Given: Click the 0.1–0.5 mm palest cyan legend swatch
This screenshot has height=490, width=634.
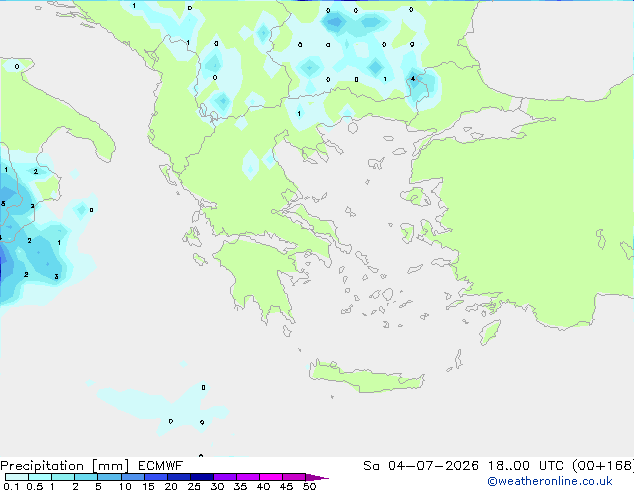Looking at the screenshot, I should point(17,477).
